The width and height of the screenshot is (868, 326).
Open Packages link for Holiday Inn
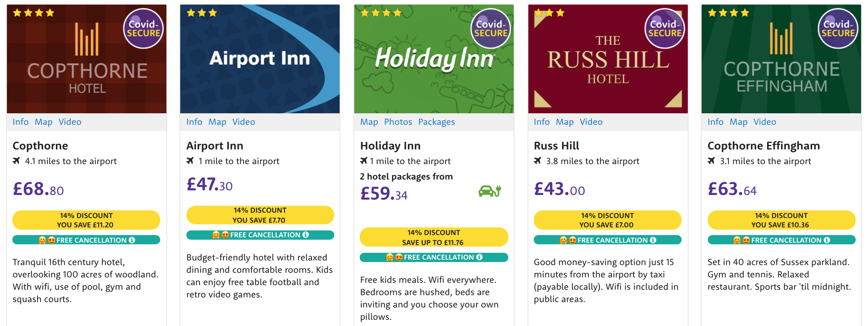click(436, 122)
